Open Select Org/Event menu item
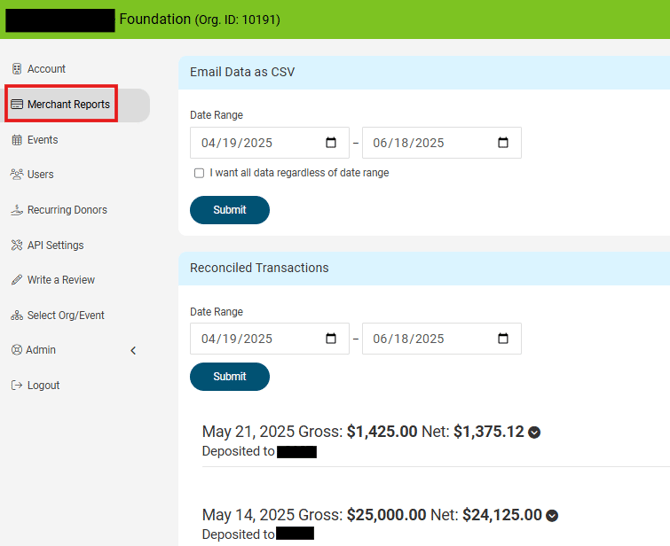Screen dimensions: 670x546 point(65,315)
